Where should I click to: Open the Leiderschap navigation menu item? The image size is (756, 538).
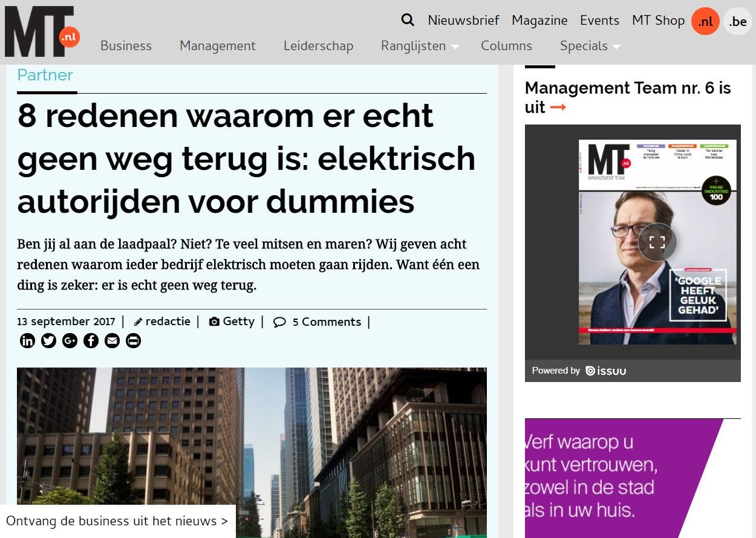click(318, 46)
